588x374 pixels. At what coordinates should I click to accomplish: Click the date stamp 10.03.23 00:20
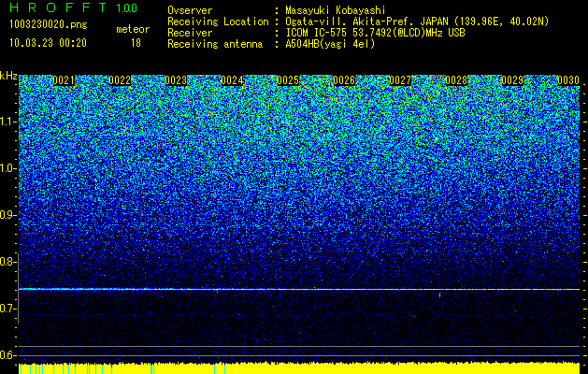pyautogui.click(x=49, y=43)
